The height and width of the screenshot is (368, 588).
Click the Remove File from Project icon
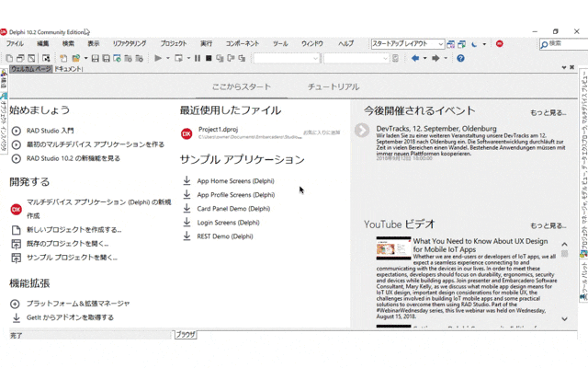click(139, 58)
